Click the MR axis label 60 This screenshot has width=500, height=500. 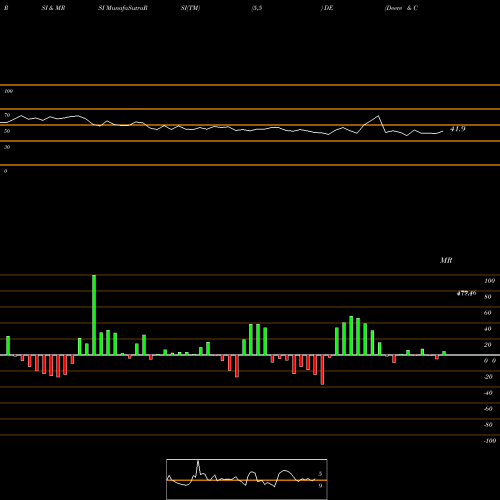(488, 313)
